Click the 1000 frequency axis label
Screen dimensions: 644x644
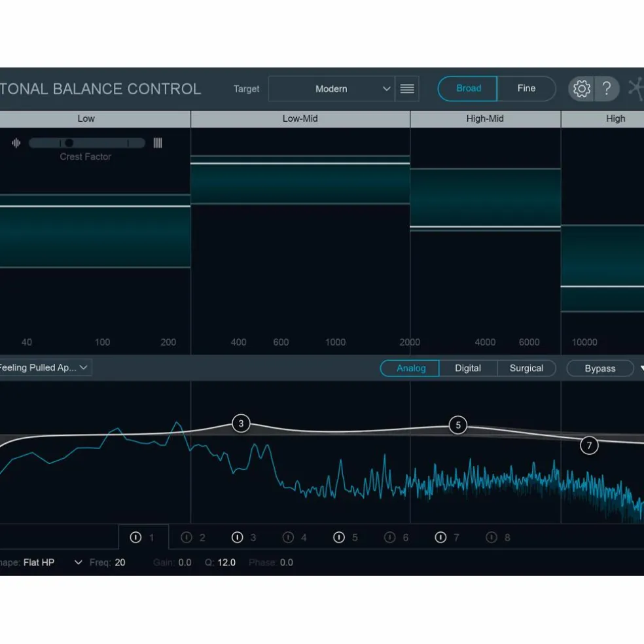pos(336,342)
